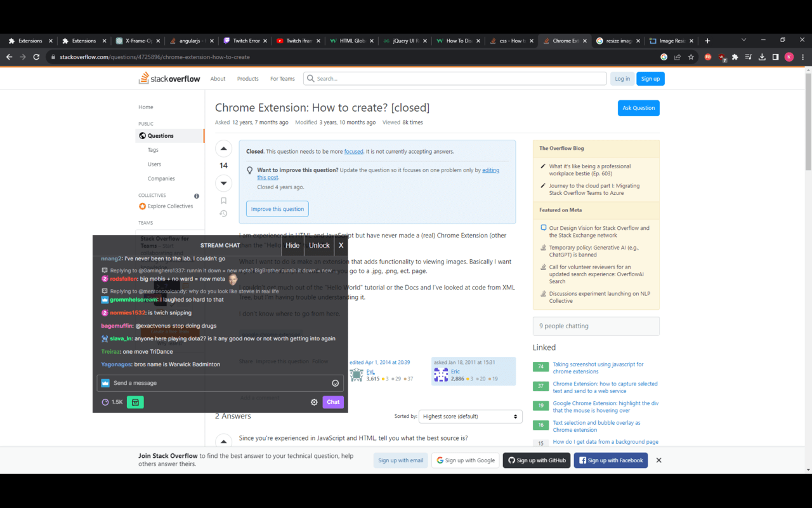Expand the Products menu in header
This screenshot has width=812, height=508.
coord(248,79)
